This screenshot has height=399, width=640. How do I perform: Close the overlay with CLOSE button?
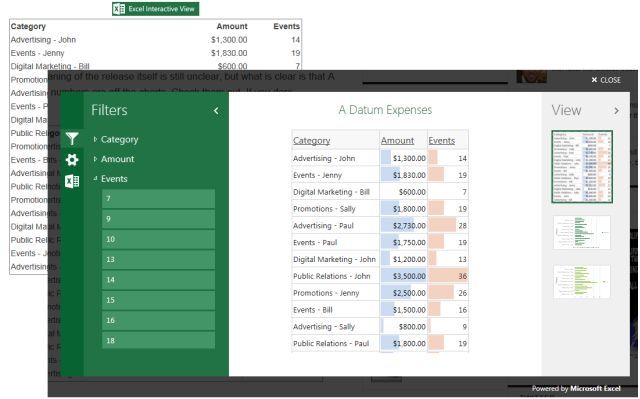606,80
